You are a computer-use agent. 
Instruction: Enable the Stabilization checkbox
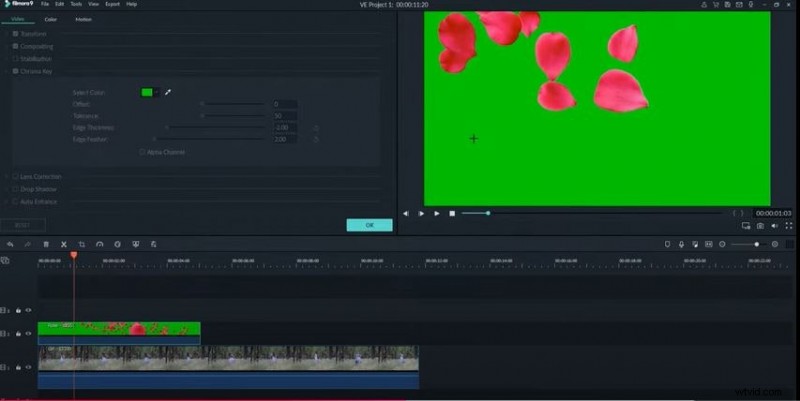(x=15, y=59)
